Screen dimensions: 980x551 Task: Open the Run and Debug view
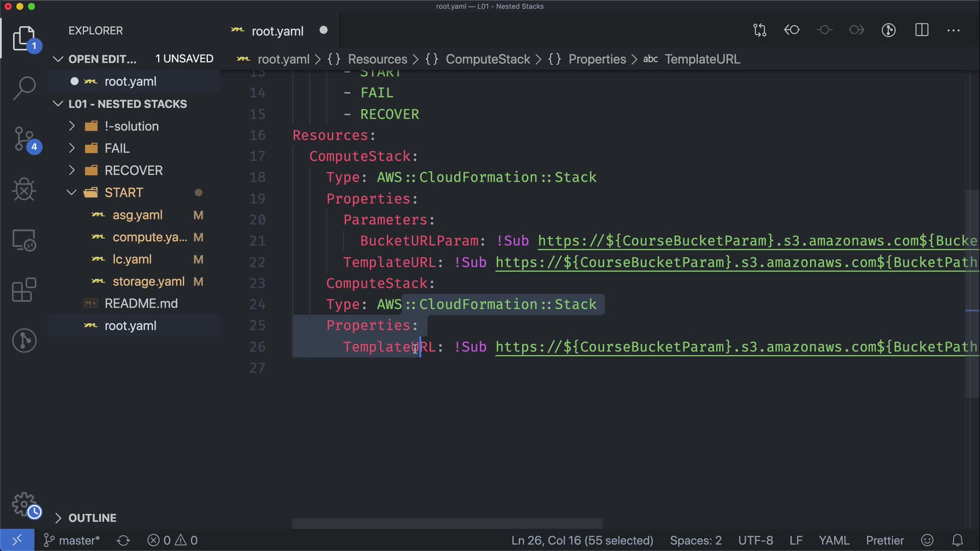(24, 189)
